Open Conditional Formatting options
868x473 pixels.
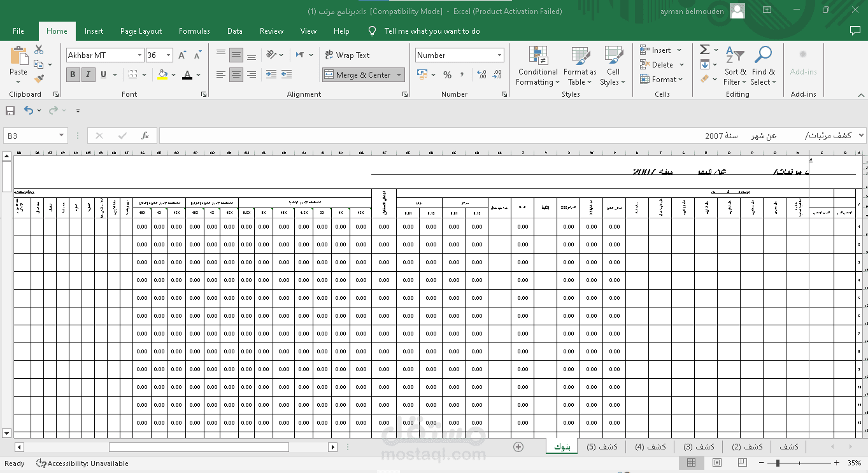[537, 66]
